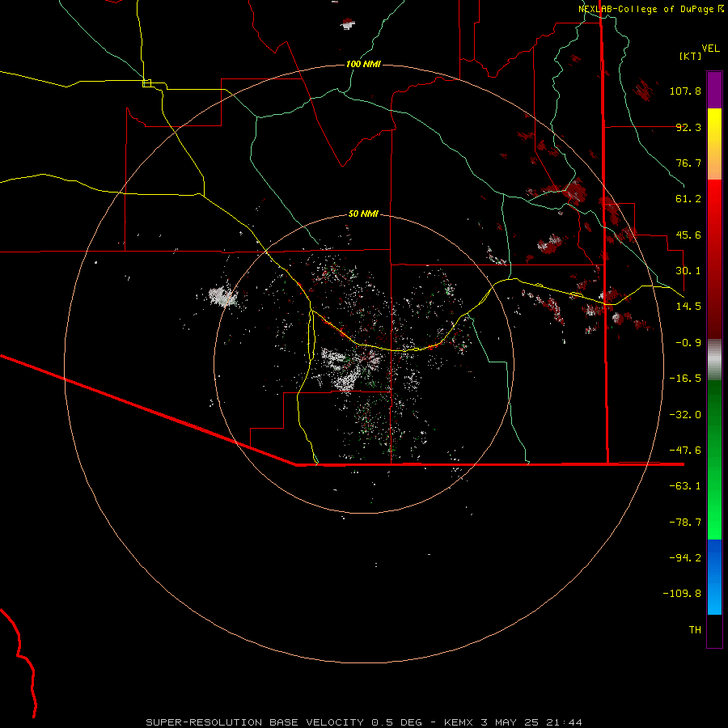This screenshot has height=728, width=728.
Task: Click the purple segment of the color scale
Action: [714, 91]
